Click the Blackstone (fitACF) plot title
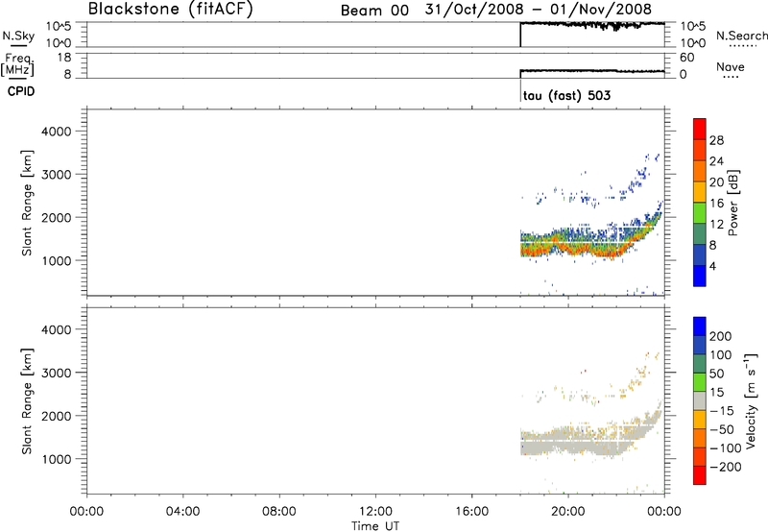Image resolution: width=768 pixels, height=532 pixels. pyautogui.click(x=171, y=9)
